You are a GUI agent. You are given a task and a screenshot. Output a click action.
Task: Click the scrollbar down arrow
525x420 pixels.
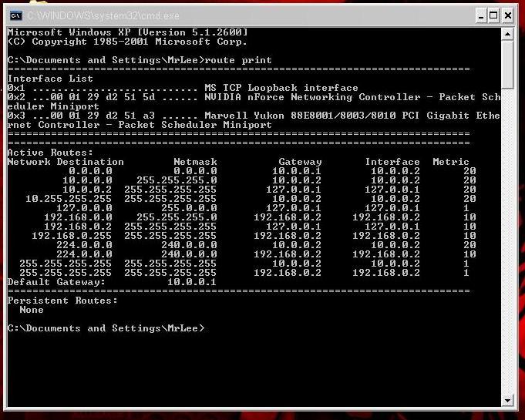(x=507, y=400)
